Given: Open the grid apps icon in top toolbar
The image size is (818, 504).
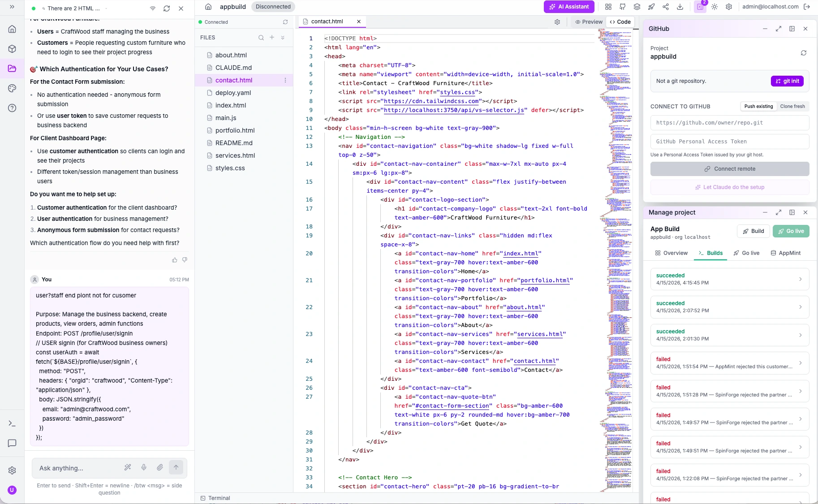Looking at the screenshot, I should [x=608, y=7].
